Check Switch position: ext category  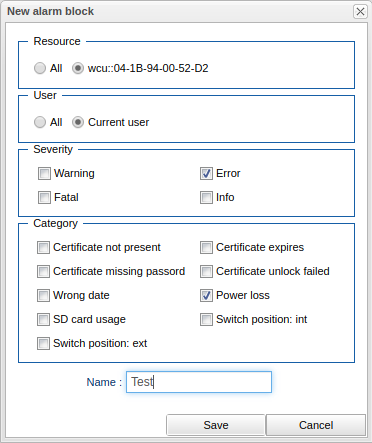[43, 343]
